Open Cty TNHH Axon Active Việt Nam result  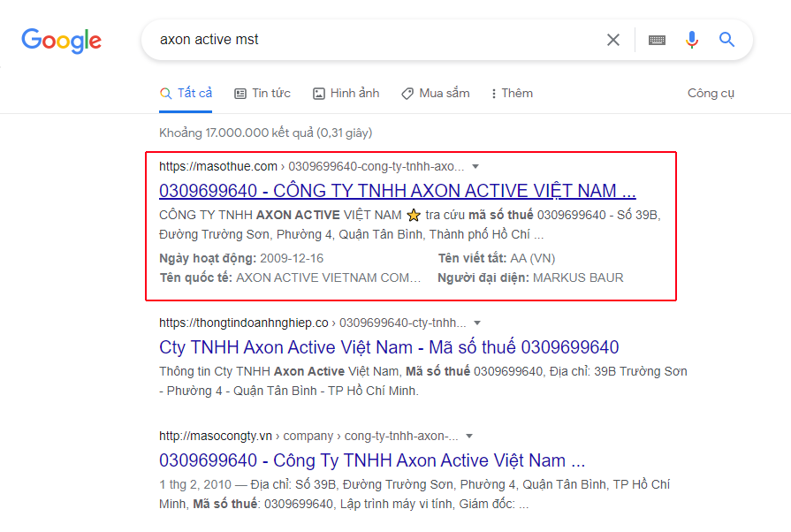click(x=389, y=347)
